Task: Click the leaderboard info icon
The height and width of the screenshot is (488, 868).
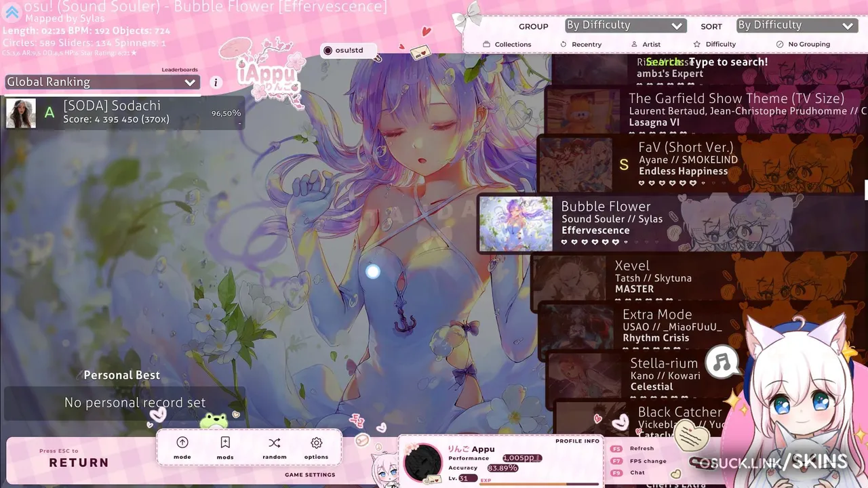Action: pos(216,83)
